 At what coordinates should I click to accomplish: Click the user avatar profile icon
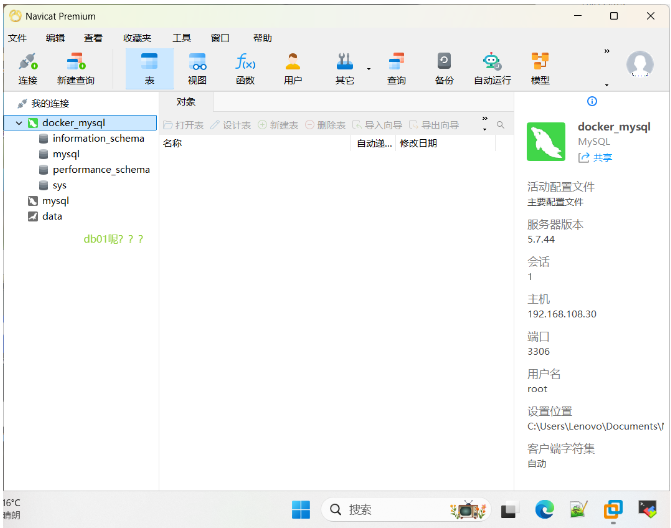click(x=640, y=64)
